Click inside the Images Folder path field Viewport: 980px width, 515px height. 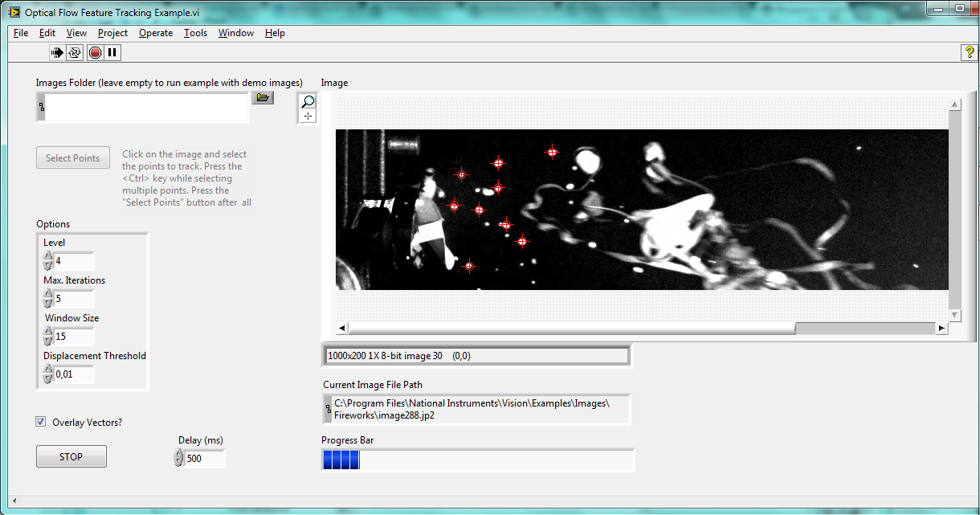[x=146, y=108]
